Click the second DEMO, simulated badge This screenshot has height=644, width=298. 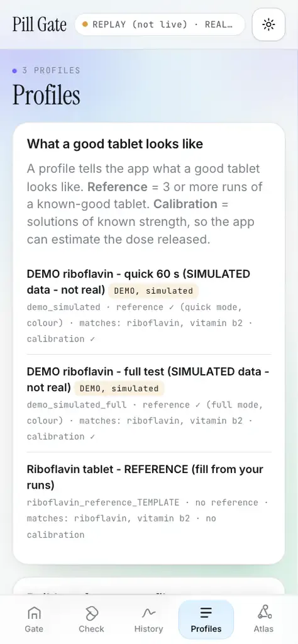coord(119,389)
